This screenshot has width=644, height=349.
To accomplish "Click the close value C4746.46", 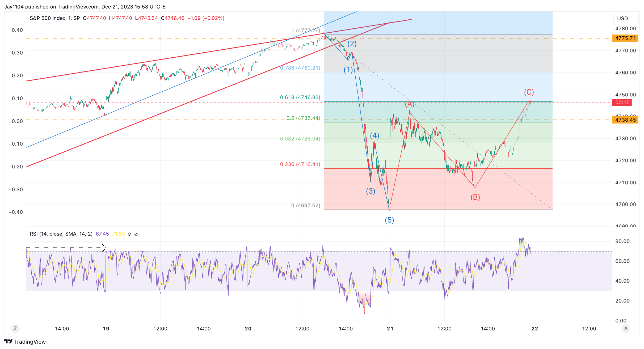I will click(x=173, y=18).
